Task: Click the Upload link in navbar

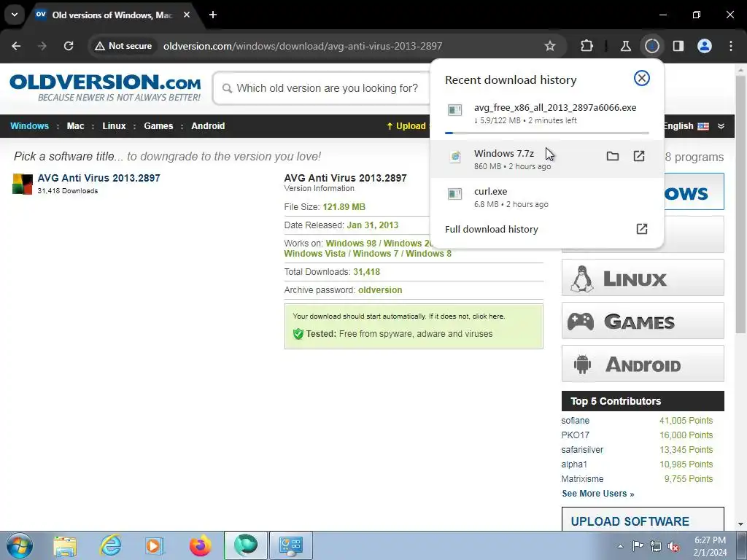Action: pos(406,126)
